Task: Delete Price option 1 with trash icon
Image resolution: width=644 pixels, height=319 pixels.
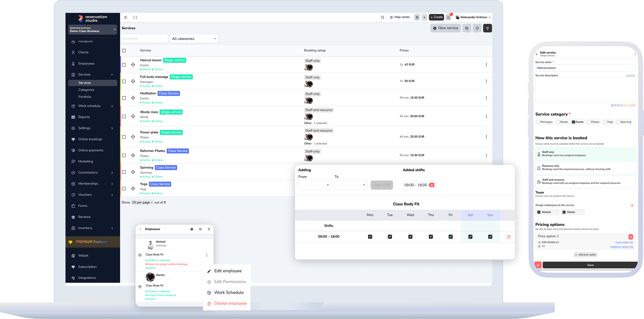Action: (631, 237)
